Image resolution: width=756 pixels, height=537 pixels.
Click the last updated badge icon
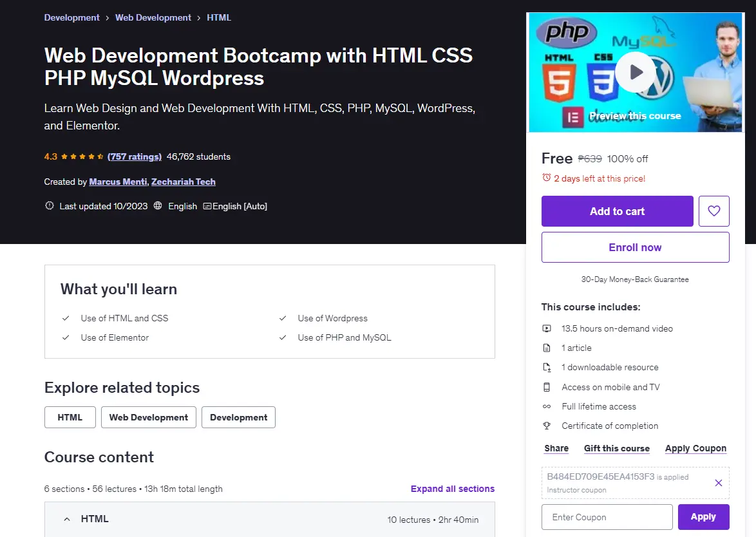[x=49, y=206]
